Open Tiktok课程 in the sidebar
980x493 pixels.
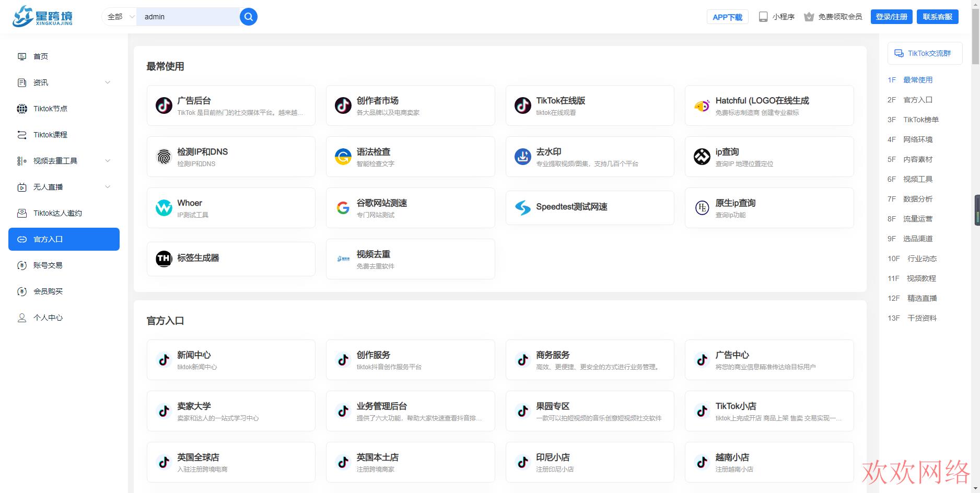pos(64,135)
